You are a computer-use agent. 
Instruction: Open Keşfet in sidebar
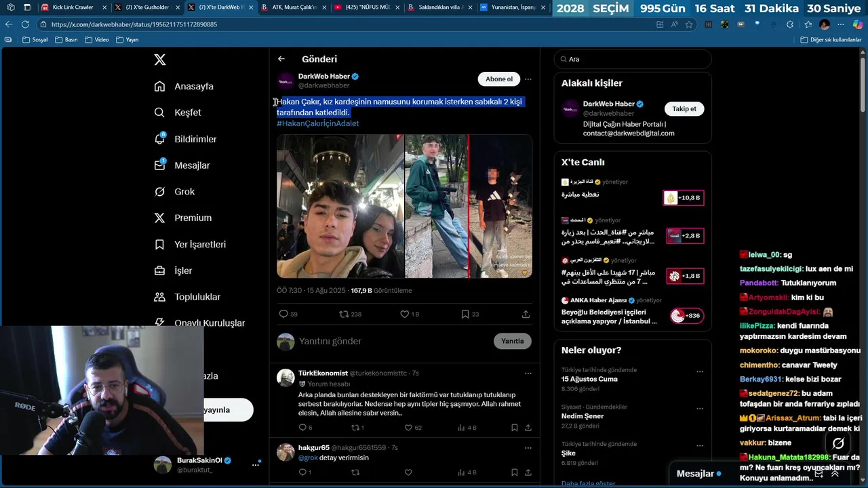click(177, 113)
